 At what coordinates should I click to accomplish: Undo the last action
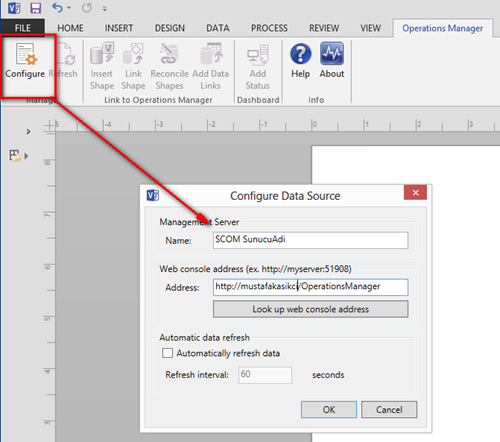tap(57, 7)
